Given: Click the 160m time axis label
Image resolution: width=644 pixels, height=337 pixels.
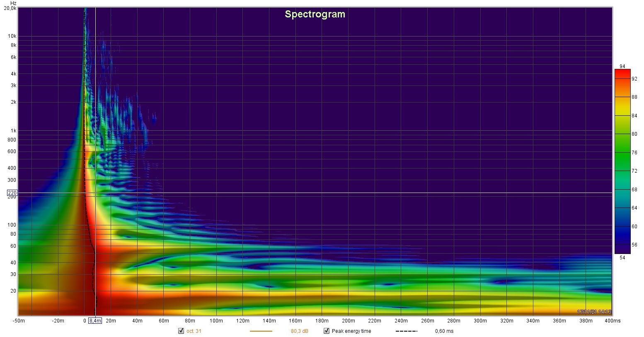Looking at the screenshot, I should [x=295, y=321].
